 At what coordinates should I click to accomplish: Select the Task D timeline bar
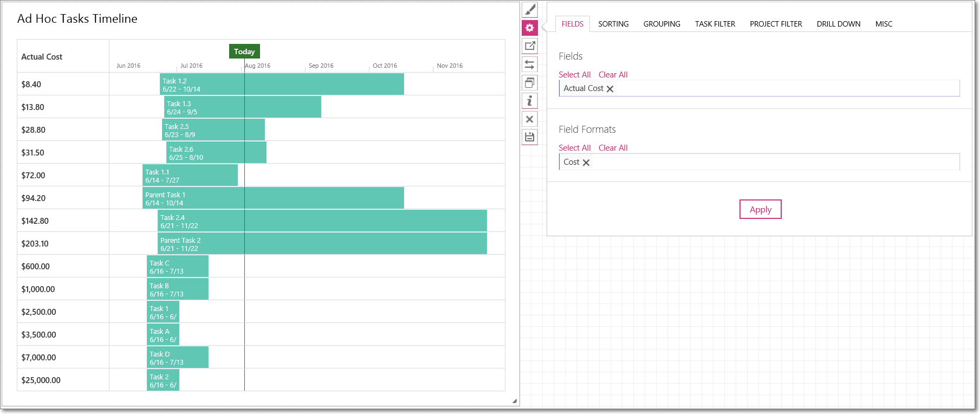click(x=178, y=357)
